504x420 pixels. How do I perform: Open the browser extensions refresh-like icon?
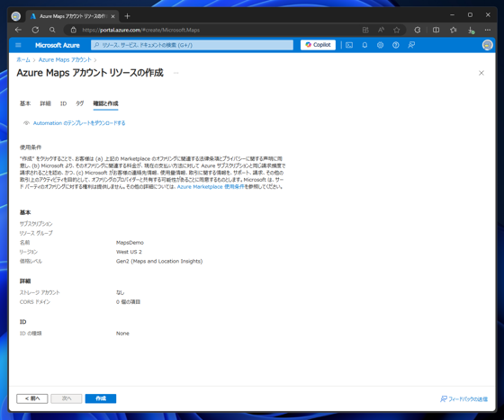pos(418,30)
